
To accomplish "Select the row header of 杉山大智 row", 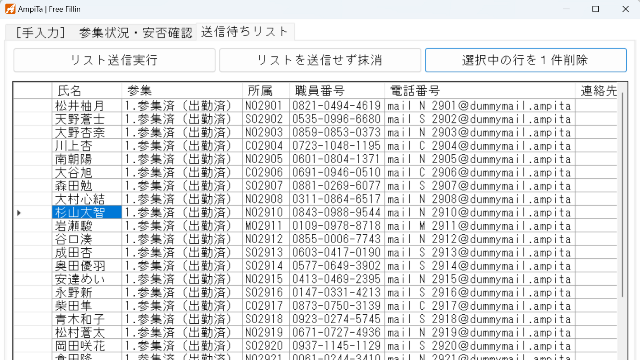I will pos(33,212).
